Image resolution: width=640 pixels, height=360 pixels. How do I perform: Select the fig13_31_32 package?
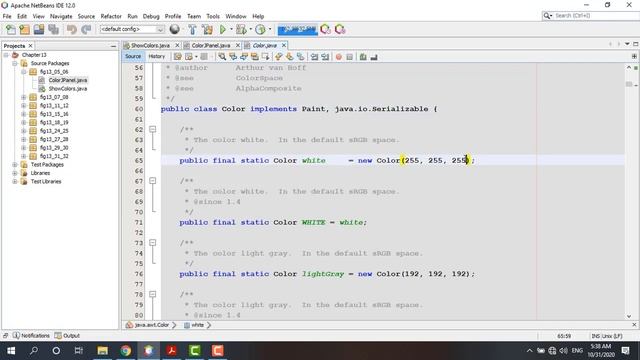[54, 156]
